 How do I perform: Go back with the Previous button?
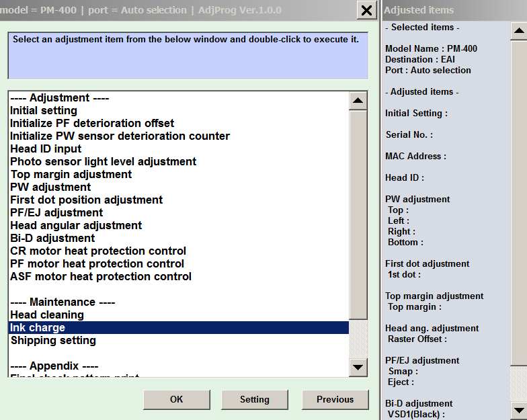pos(335,399)
